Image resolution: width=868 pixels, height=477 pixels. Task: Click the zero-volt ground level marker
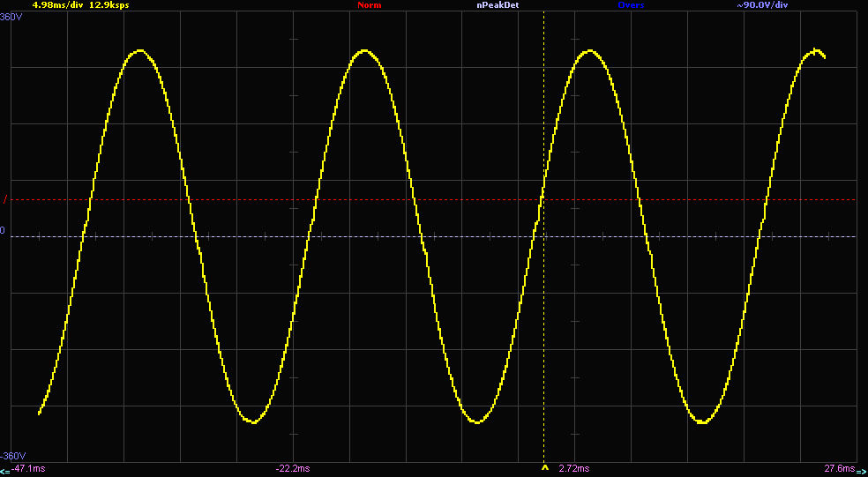[3, 229]
